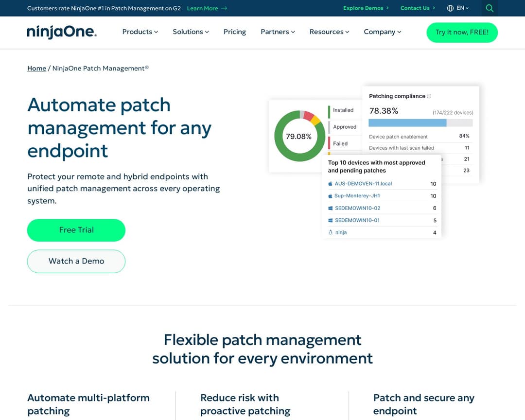
Task: Click the NinjaOne logo
Action: point(62,32)
